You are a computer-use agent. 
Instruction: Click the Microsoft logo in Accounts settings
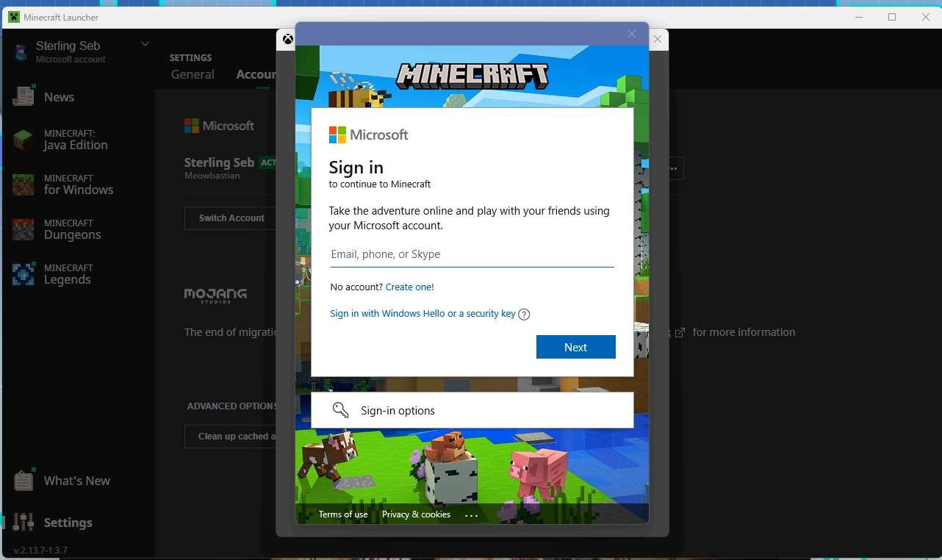(219, 126)
